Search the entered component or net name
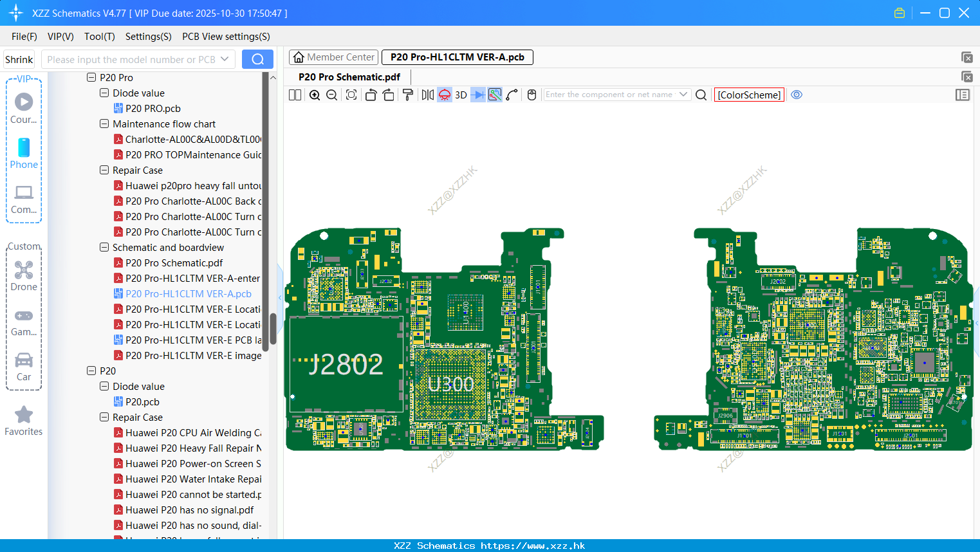The height and width of the screenshot is (552, 980). [x=701, y=95]
